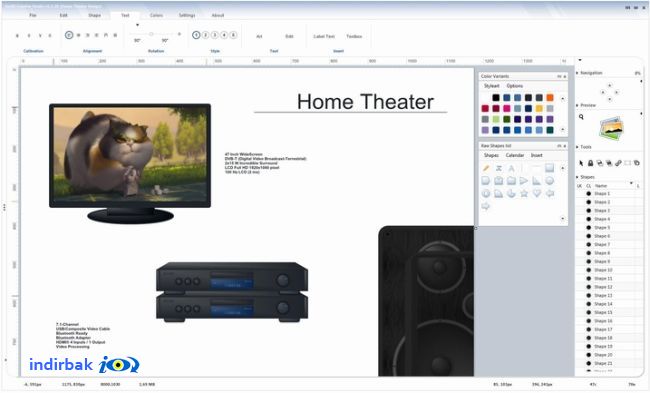Open the Name column dropdown arrow
Image resolution: width=650 pixels, height=393 pixels.
coord(631,183)
